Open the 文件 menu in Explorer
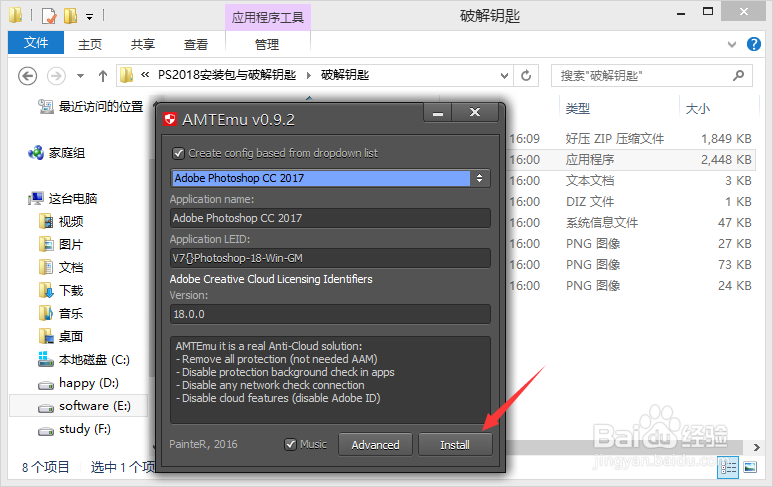The image size is (773, 487). pyautogui.click(x=36, y=43)
